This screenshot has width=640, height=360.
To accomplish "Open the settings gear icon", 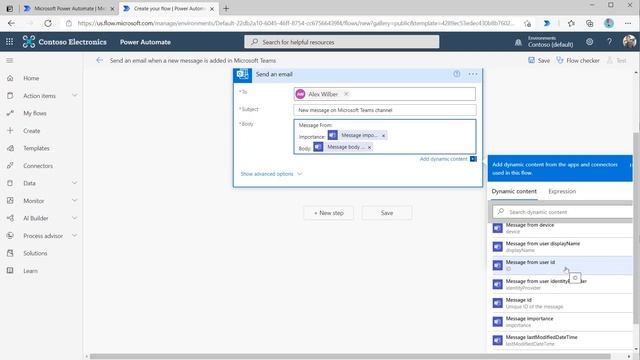I will coord(589,42).
